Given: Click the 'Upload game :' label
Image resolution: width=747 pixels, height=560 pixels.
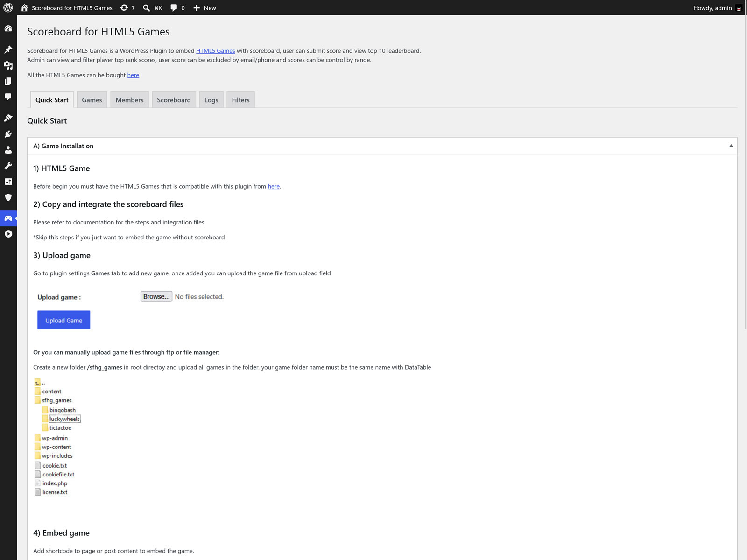Looking at the screenshot, I should tap(59, 297).
